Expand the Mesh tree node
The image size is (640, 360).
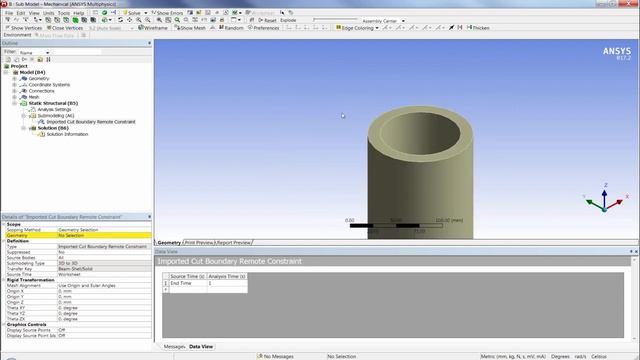point(15,97)
